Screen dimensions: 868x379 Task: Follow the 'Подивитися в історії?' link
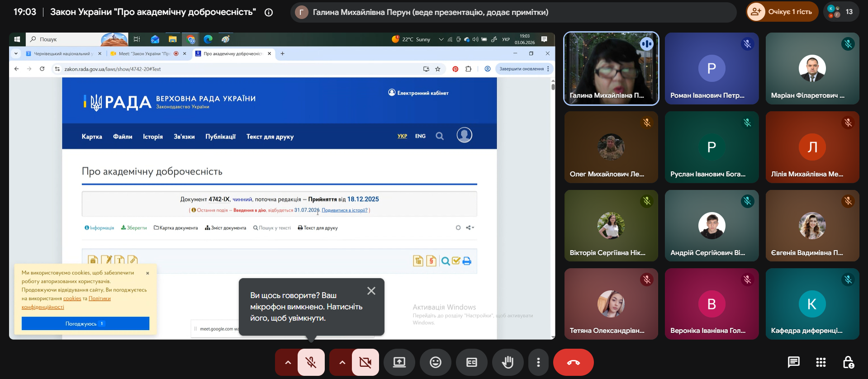[x=345, y=210]
